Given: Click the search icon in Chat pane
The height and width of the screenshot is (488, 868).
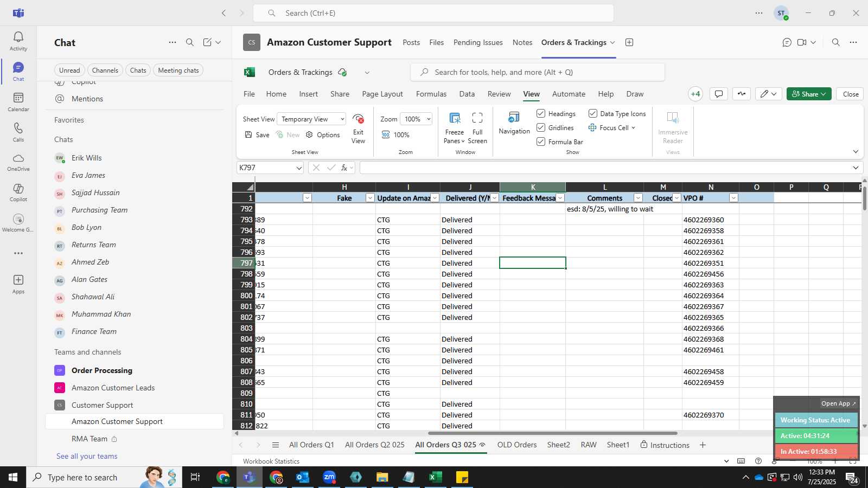Looking at the screenshot, I should tap(190, 42).
